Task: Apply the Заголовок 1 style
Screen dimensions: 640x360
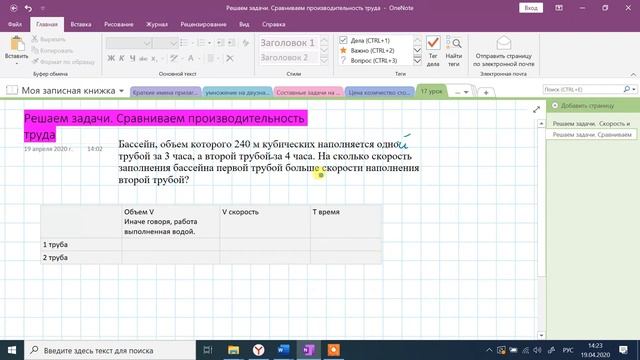Action: coord(288,42)
